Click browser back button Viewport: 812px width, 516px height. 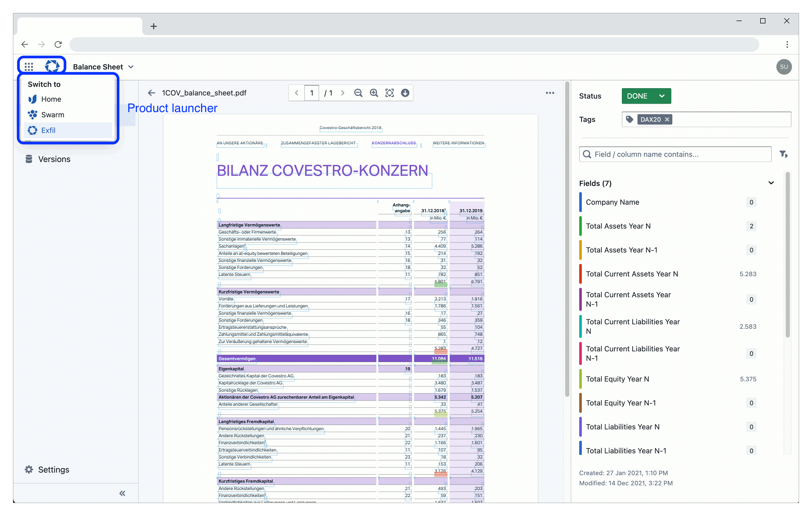click(x=25, y=44)
